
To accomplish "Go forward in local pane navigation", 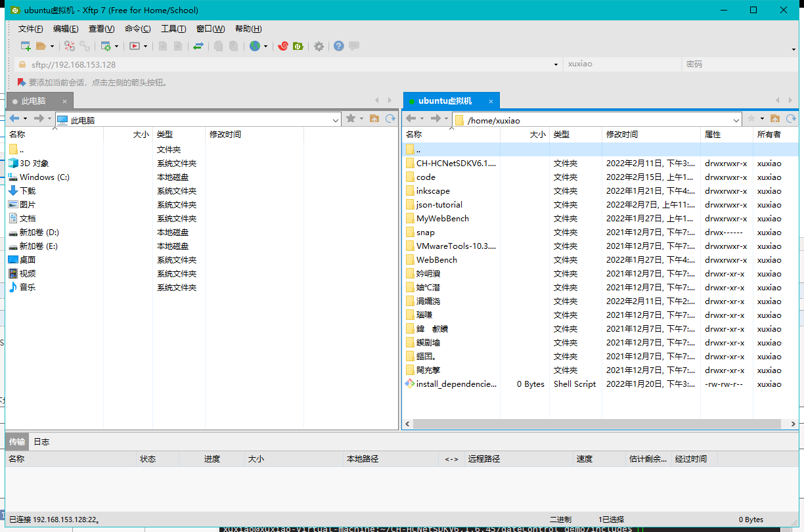I will [39, 119].
